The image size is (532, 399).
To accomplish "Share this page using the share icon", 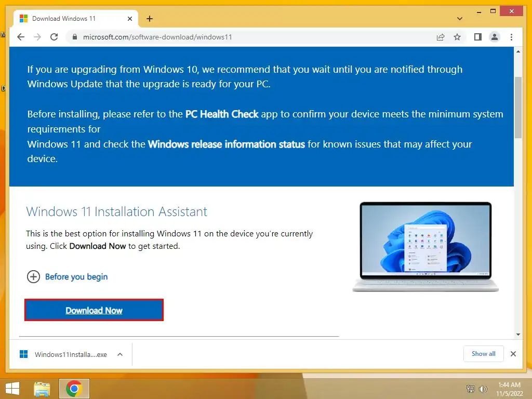I will (x=441, y=37).
